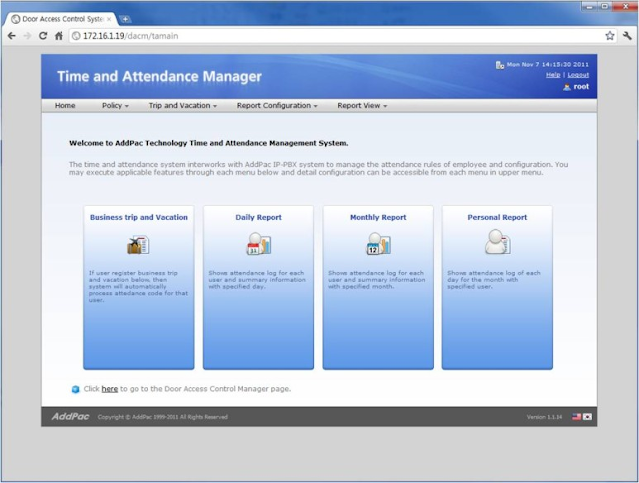Close the Door Access Control System tab
Image resolution: width=639 pixels, height=483 pixels.
(x=109, y=19)
